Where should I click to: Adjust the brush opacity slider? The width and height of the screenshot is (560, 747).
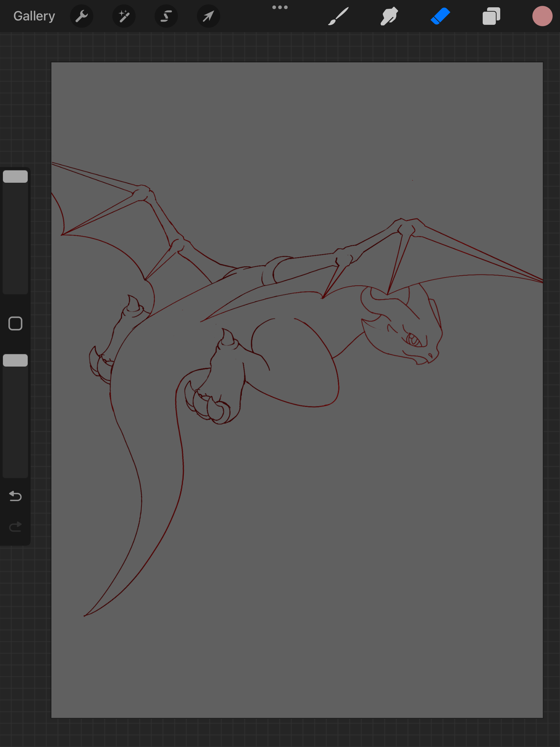click(x=15, y=415)
